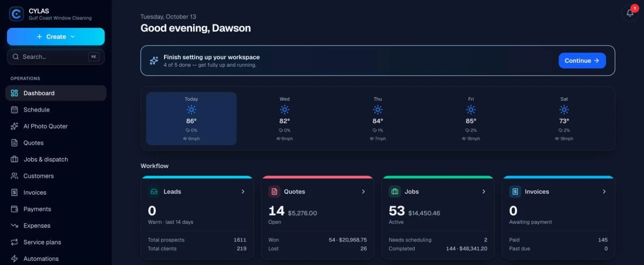
Task: Click the Expenses trend icon
Action: coord(15,226)
